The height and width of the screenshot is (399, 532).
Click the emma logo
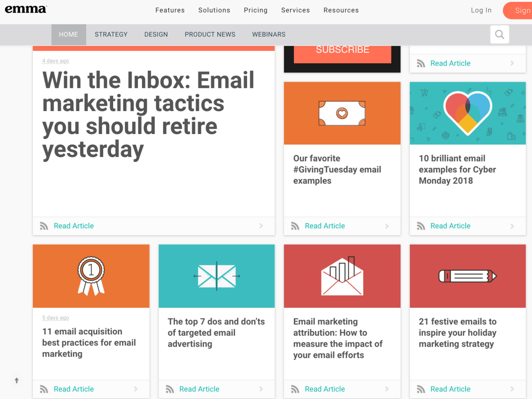26,9
